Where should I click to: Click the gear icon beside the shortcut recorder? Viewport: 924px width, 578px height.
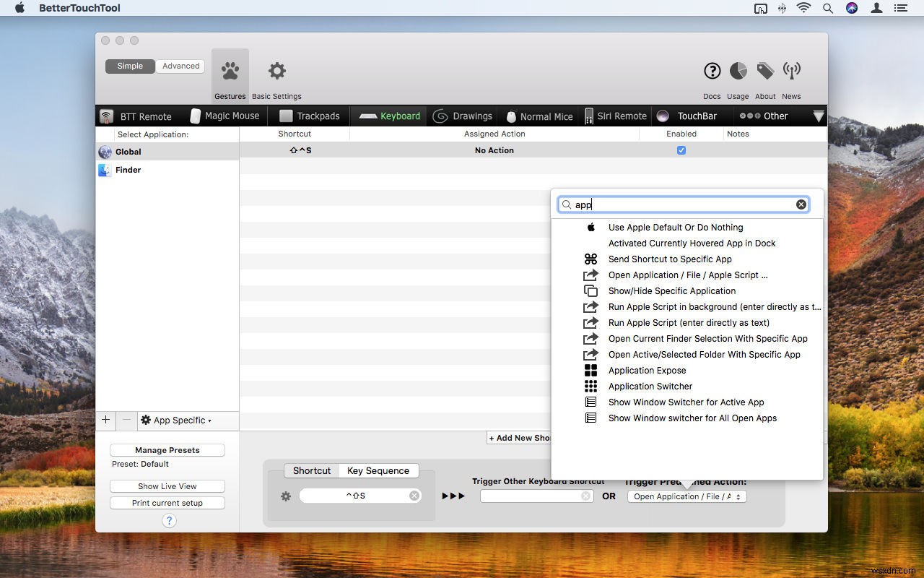(286, 496)
